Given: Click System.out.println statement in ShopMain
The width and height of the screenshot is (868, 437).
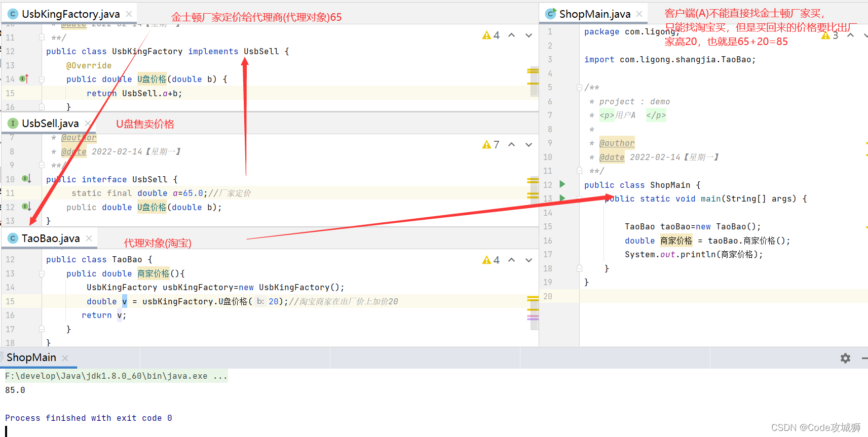Looking at the screenshot, I should [694, 254].
